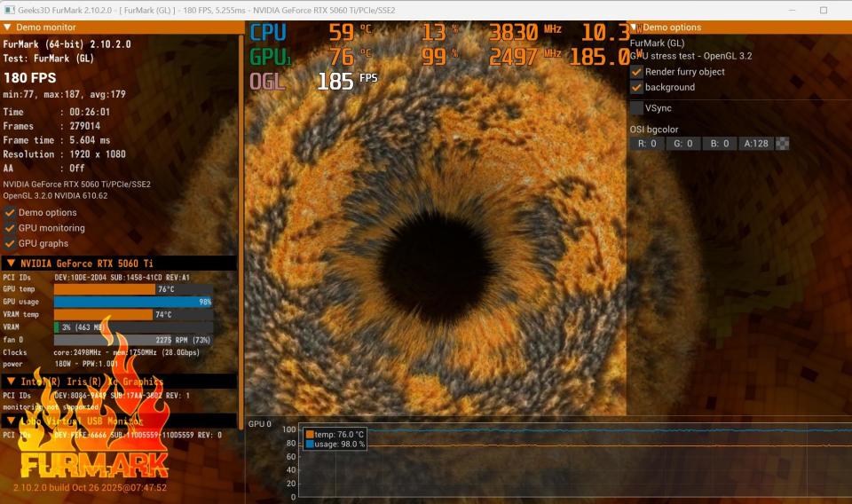Click the blue usage legend square
852x504 pixels.
coord(310,445)
